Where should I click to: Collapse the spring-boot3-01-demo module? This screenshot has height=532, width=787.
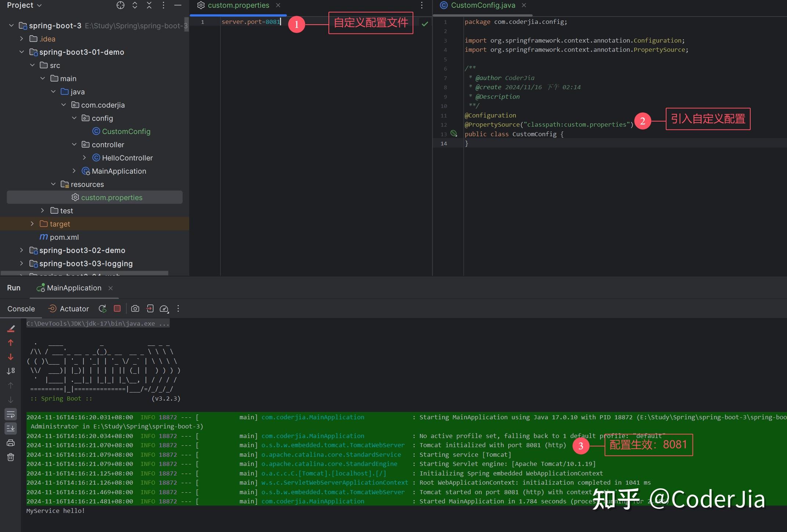tap(22, 52)
